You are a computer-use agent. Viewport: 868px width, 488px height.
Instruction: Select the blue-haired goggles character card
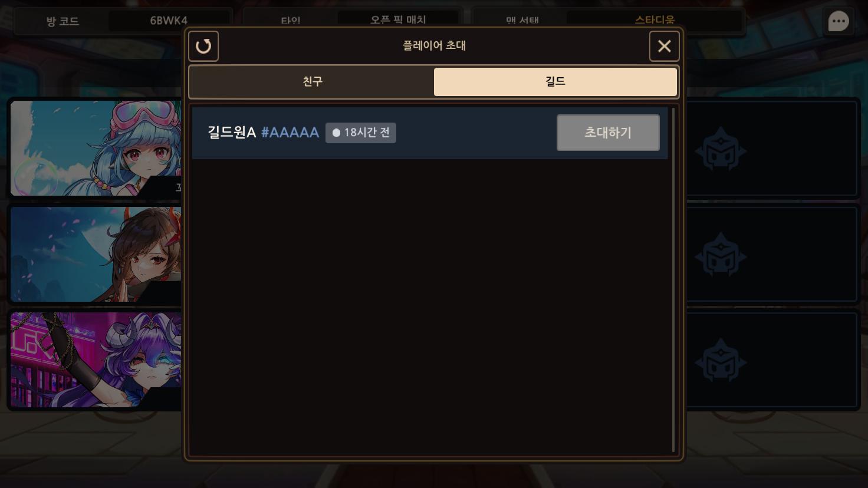[96, 148]
